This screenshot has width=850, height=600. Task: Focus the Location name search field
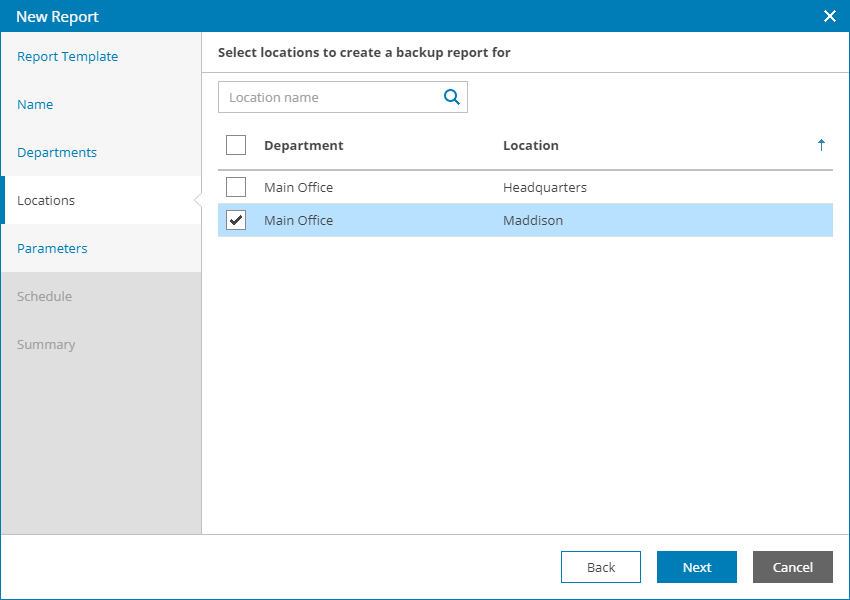(x=330, y=97)
